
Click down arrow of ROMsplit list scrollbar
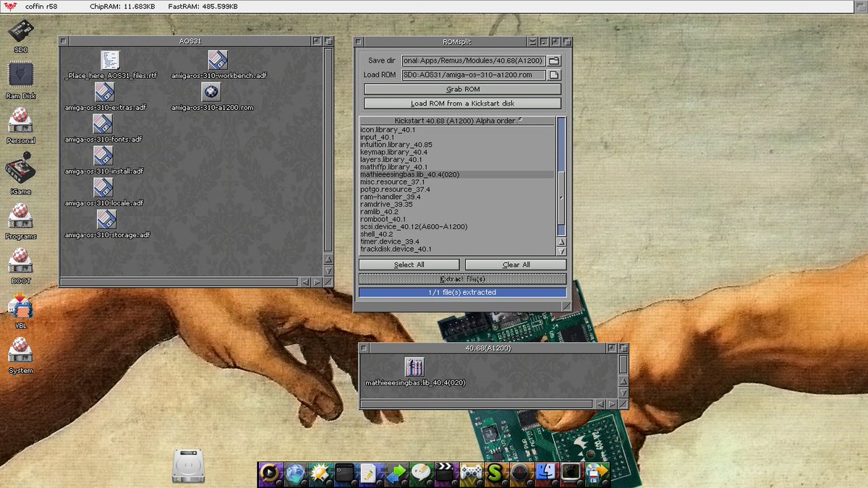click(x=561, y=250)
